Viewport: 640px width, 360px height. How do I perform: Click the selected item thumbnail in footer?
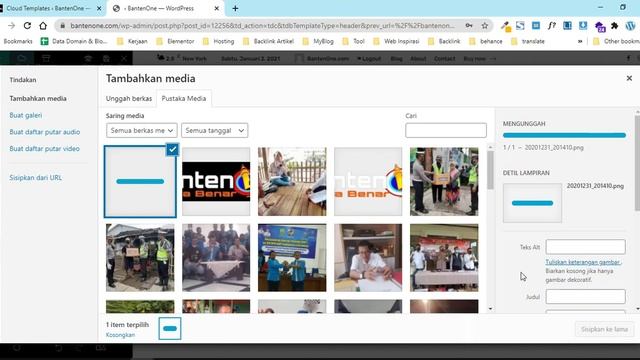tap(170, 329)
